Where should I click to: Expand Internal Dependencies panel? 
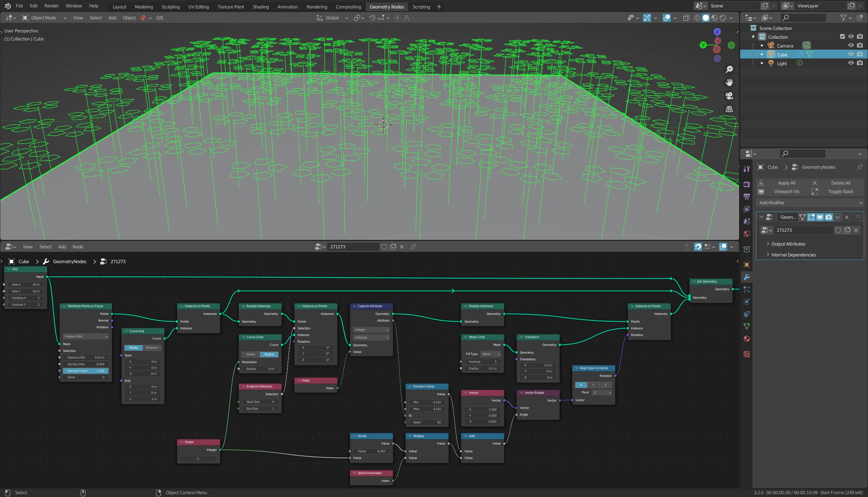[x=793, y=255]
